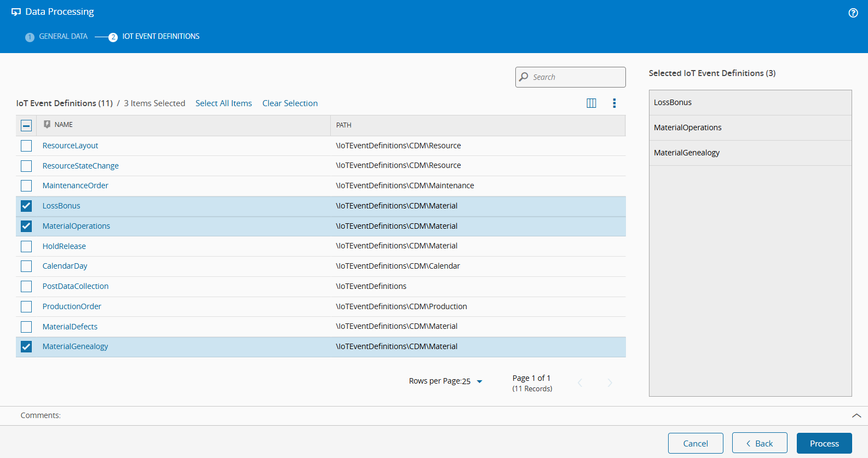Click the Data Processing header icon

(16, 12)
